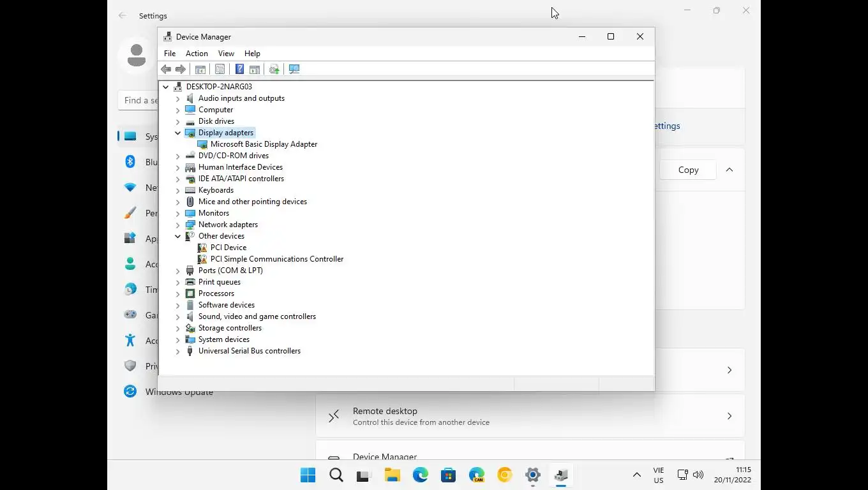Screen dimensions: 868x490
Task: Select the Human Interface Devices row
Action: pos(240,167)
